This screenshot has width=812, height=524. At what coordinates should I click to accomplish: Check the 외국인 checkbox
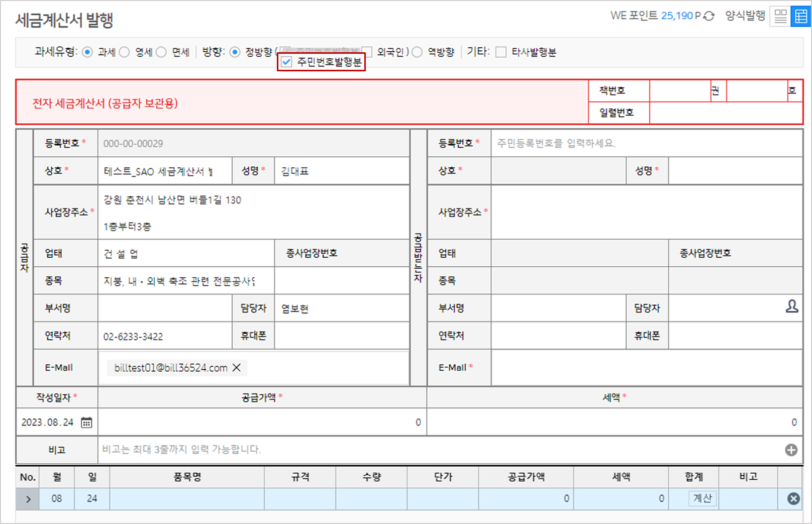point(367,52)
